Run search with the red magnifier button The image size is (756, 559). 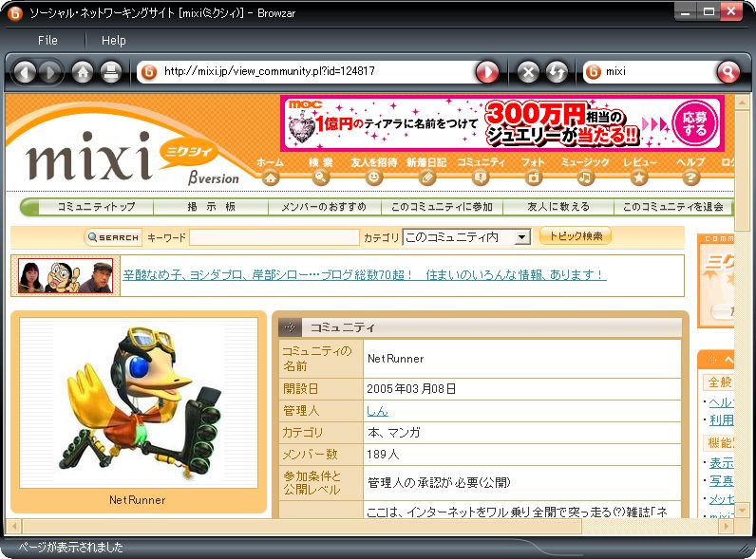click(x=728, y=72)
